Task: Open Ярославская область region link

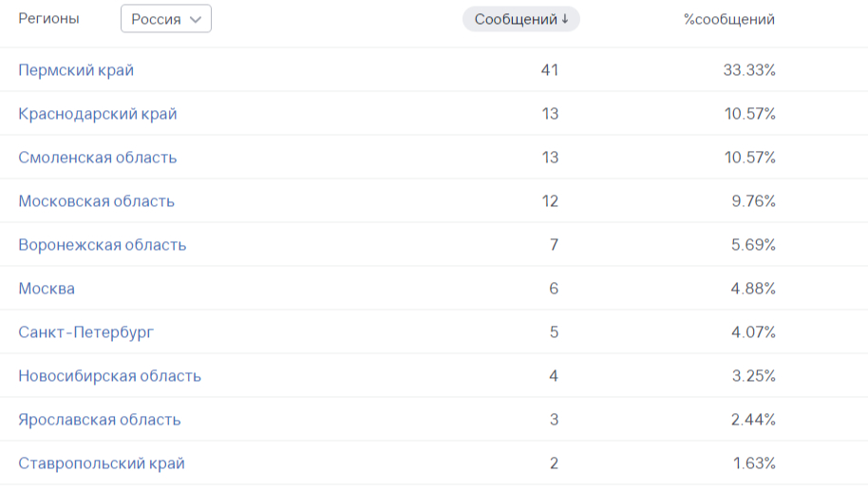Action: [100, 420]
